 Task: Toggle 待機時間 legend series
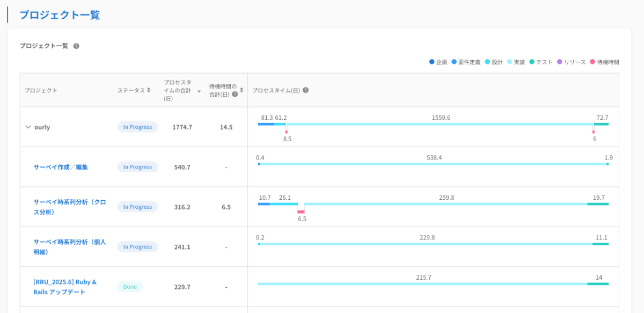[604, 62]
